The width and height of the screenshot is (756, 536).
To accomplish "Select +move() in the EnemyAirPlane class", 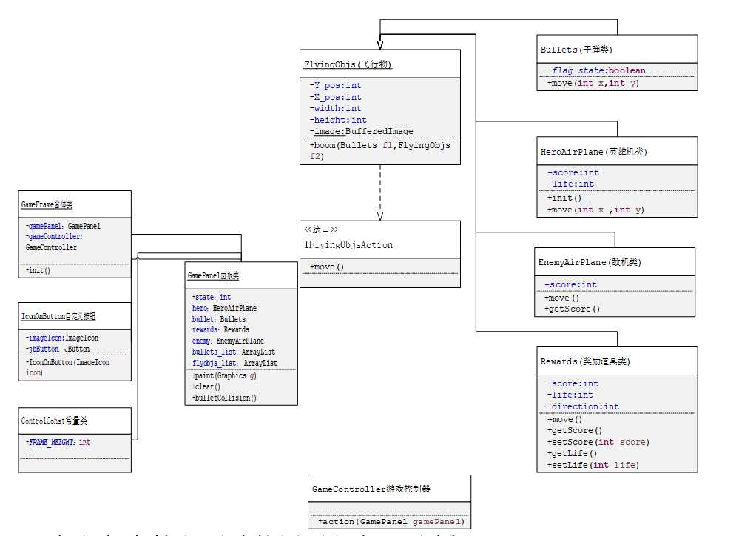I will tap(561, 298).
